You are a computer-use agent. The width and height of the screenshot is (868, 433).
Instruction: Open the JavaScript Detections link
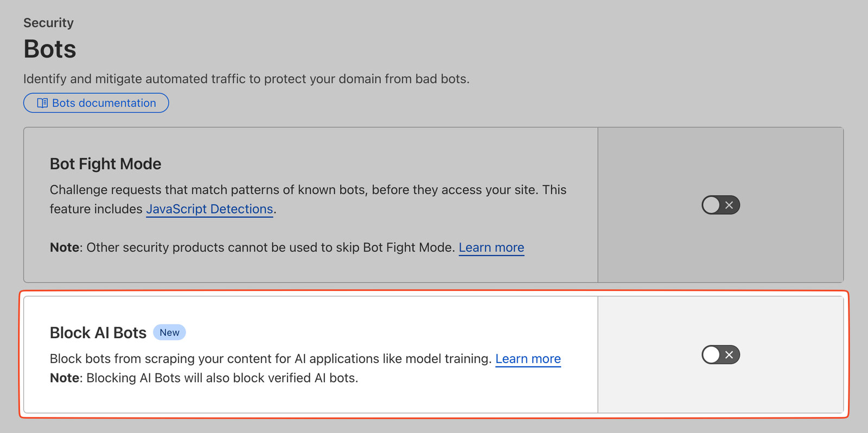209,209
